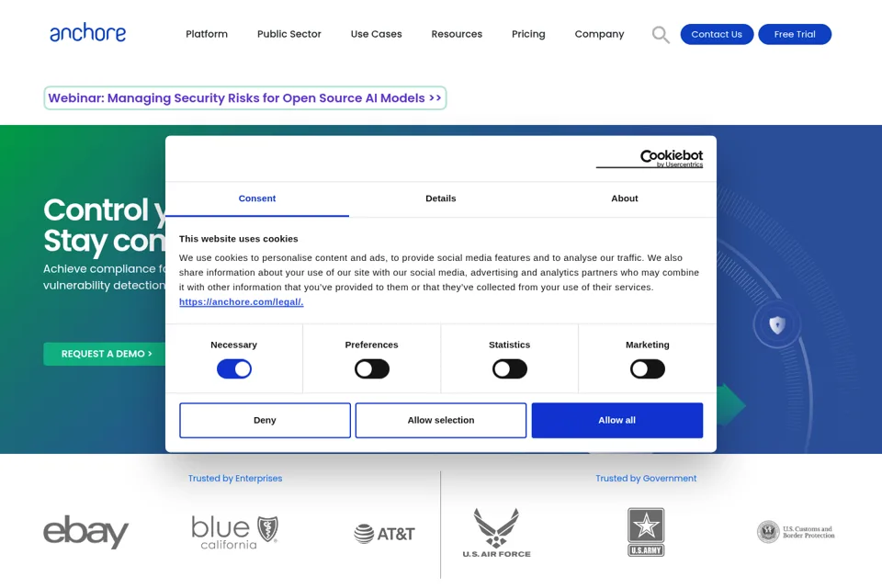Open the anchore.com/legal link
Viewport: 882px width, 588px height.
242,302
